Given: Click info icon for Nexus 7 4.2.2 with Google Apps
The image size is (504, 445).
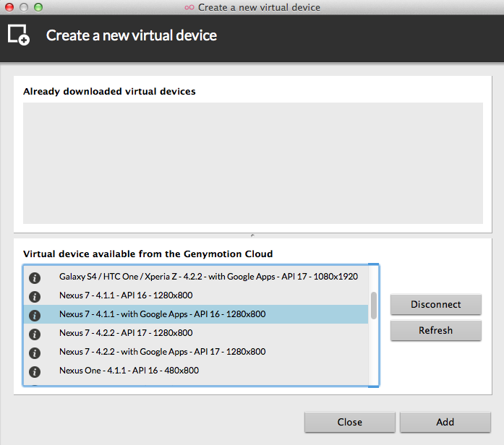Looking at the screenshot, I should click(x=35, y=353).
